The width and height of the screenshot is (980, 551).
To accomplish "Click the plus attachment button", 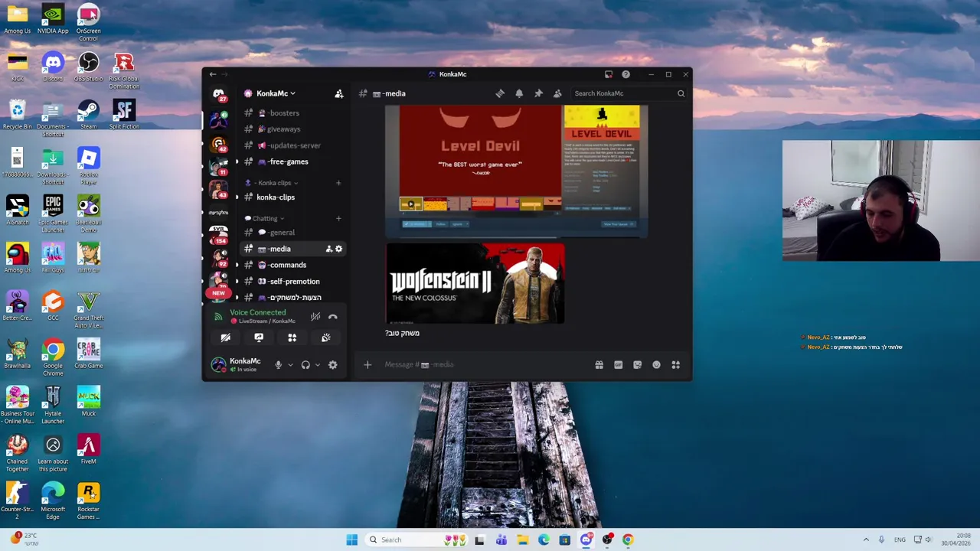I will (x=367, y=365).
